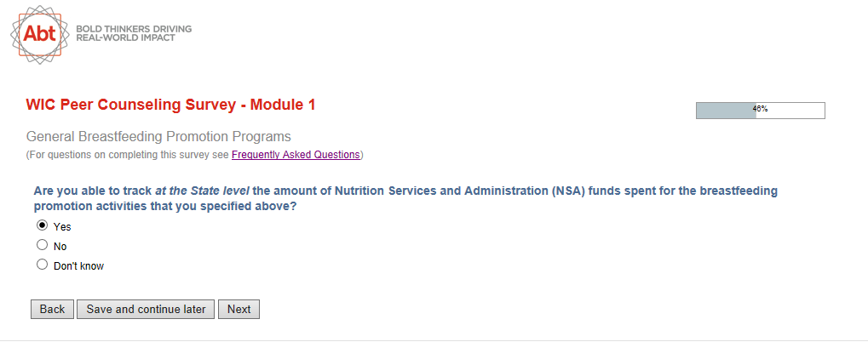Go forward with the Next button
The width and height of the screenshot is (868, 342).
click(x=239, y=309)
